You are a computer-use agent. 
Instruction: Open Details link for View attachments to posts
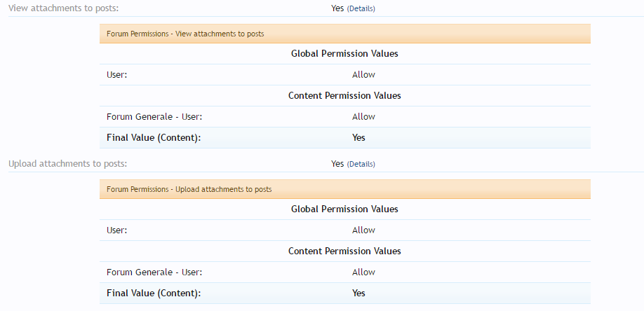[361, 8]
